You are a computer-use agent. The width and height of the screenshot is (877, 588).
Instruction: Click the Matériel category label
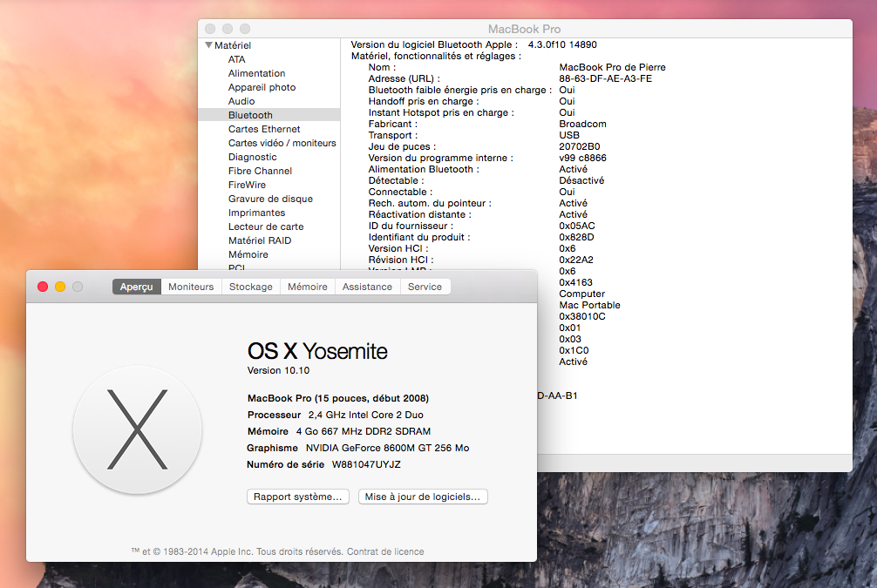point(233,45)
